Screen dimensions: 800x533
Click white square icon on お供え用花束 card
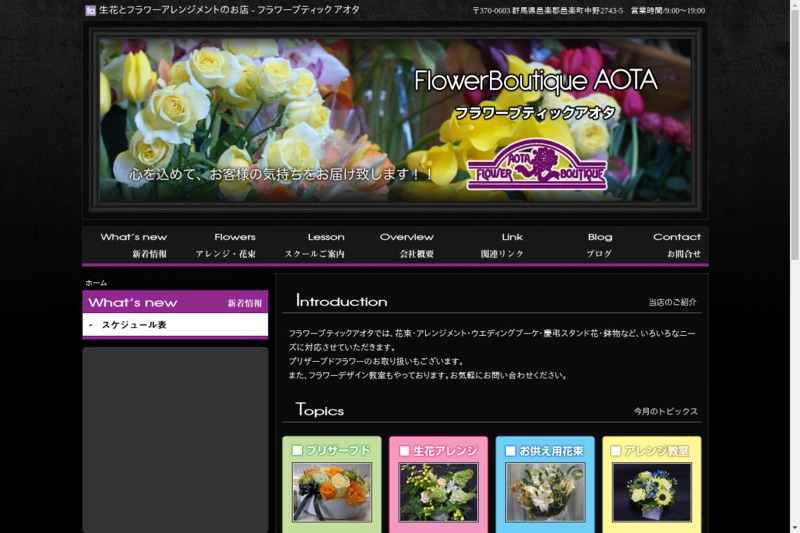[x=510, y=451]
